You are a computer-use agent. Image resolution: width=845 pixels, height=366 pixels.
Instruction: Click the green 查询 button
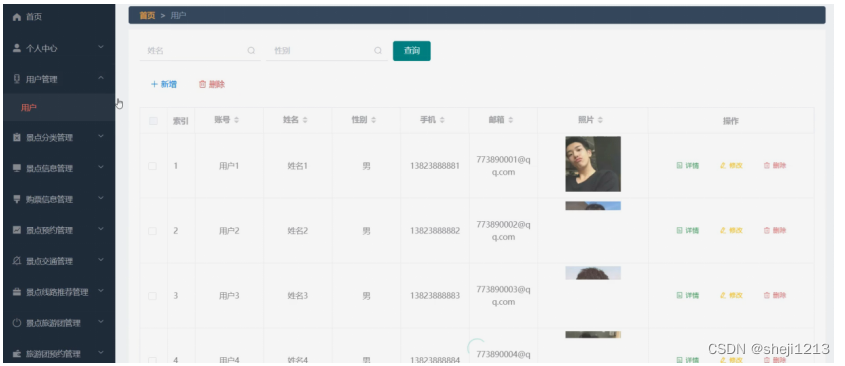(x=412, y=51)
